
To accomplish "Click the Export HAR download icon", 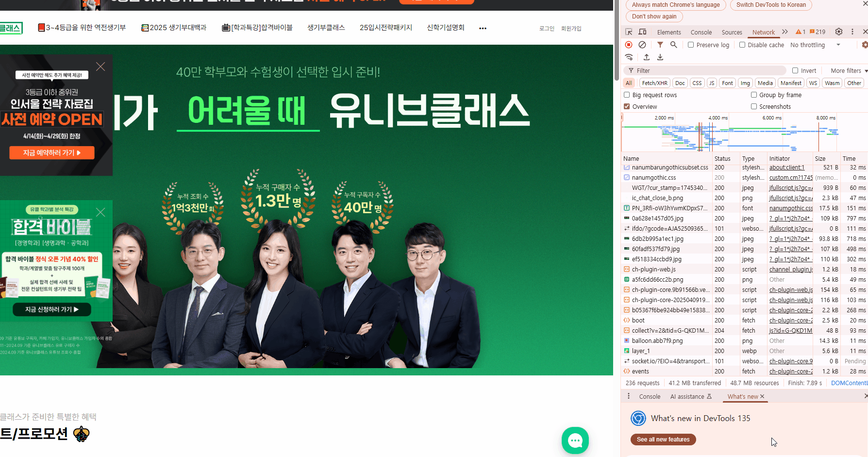I will pos(660,57).
